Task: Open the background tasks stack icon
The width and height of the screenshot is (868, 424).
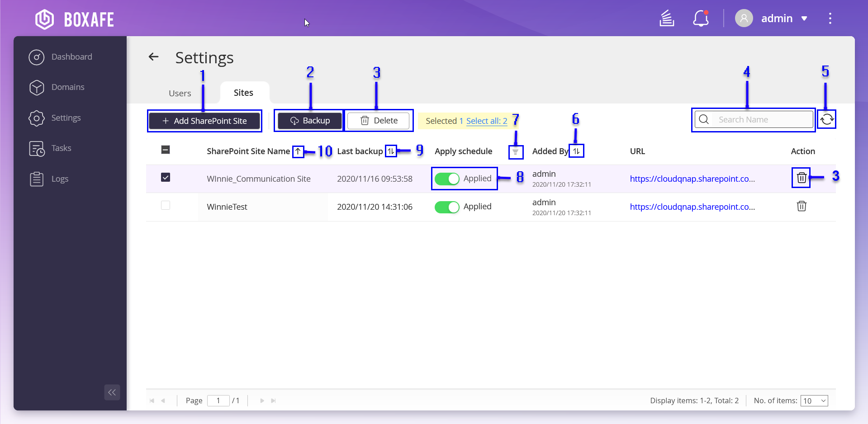Action: click(x=667, y=19)
